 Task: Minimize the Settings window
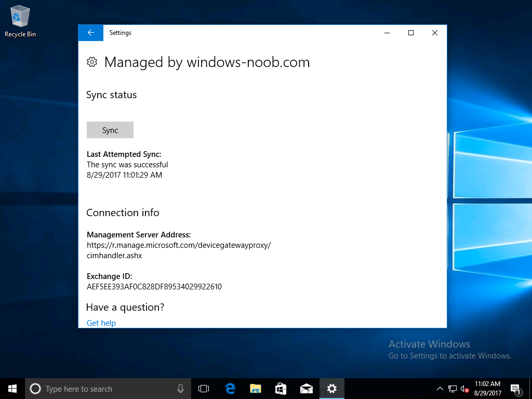pyautogui.click(x=387, y=33)
